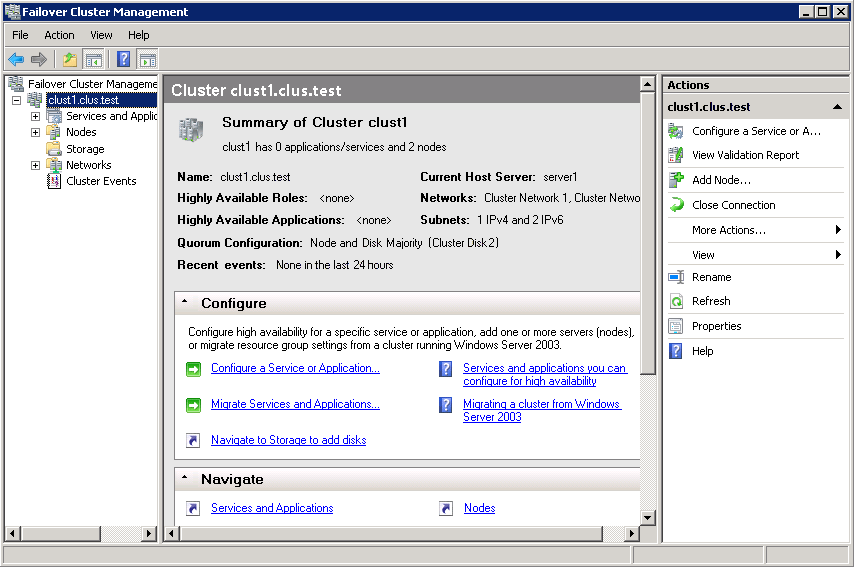Expand the Nodes tree node

pos(35,132)
